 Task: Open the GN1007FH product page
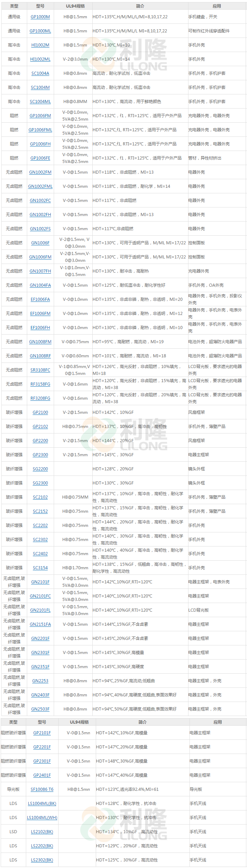point(40,271)
